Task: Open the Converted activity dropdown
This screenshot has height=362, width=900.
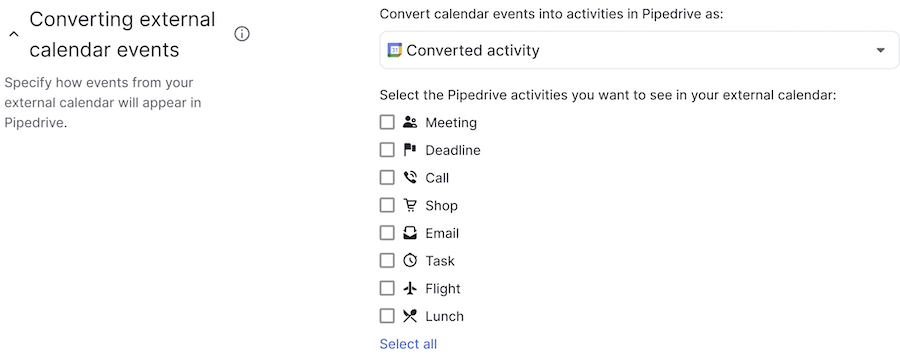Action: [x=639, y=50]
